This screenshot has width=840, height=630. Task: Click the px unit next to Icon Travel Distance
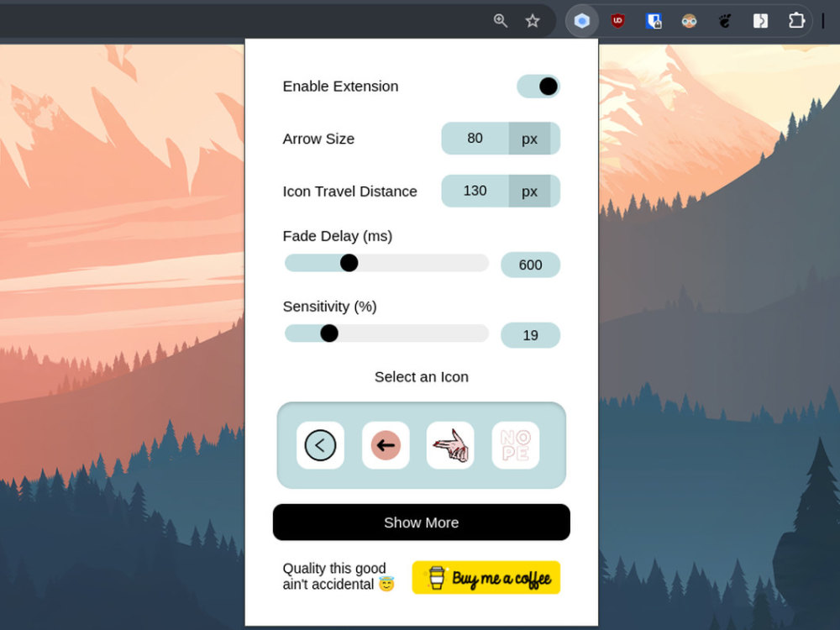point(530,192)
